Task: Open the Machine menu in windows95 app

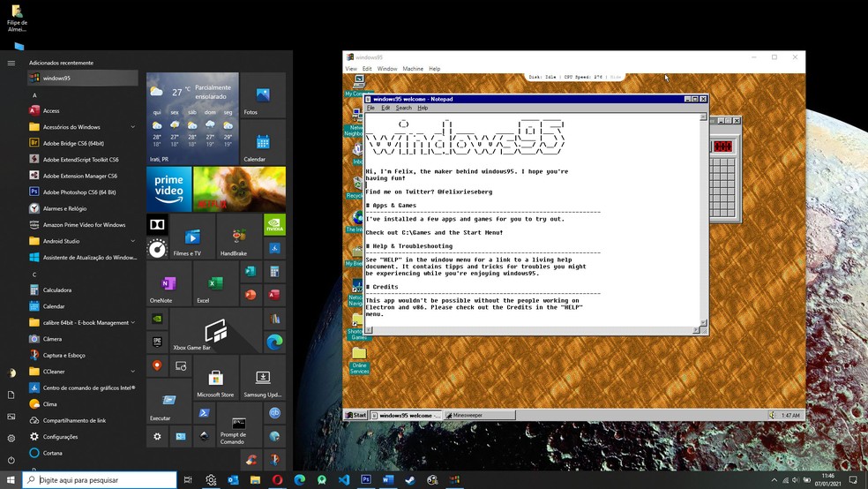Action: click(413, 69)
